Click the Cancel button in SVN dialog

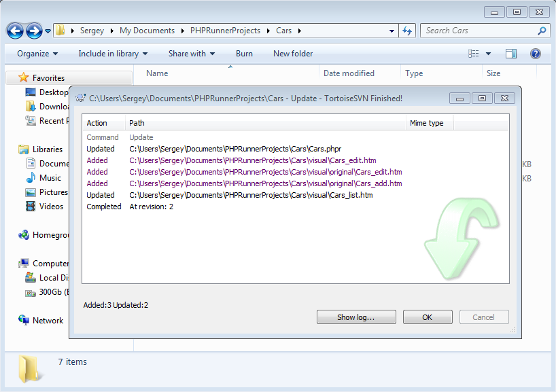tap(484, 317)
